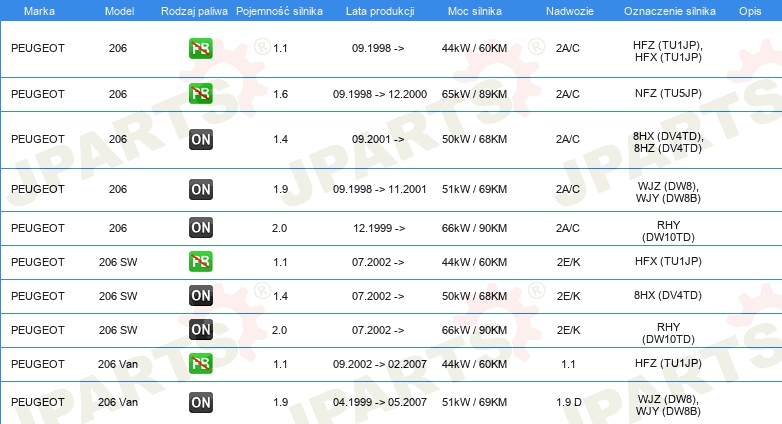Click the 09.1998 -> 12.2000 production years cell

point(380,94)
